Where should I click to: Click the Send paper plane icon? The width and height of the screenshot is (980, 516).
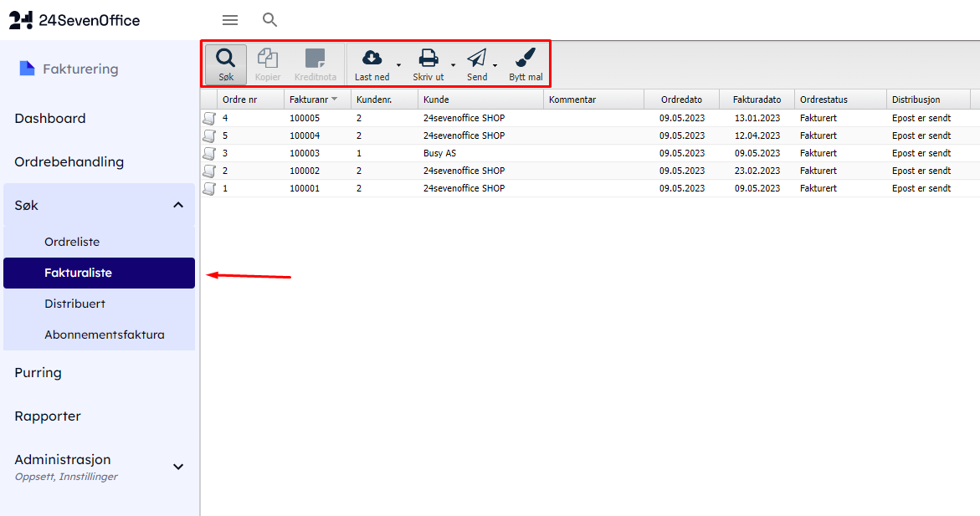(x=476, y=58)
